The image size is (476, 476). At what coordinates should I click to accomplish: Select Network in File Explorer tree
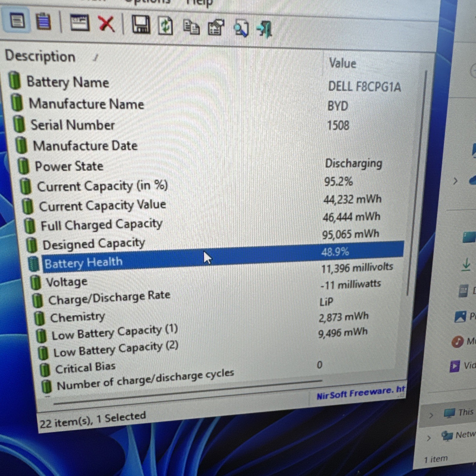coord(458,436)
